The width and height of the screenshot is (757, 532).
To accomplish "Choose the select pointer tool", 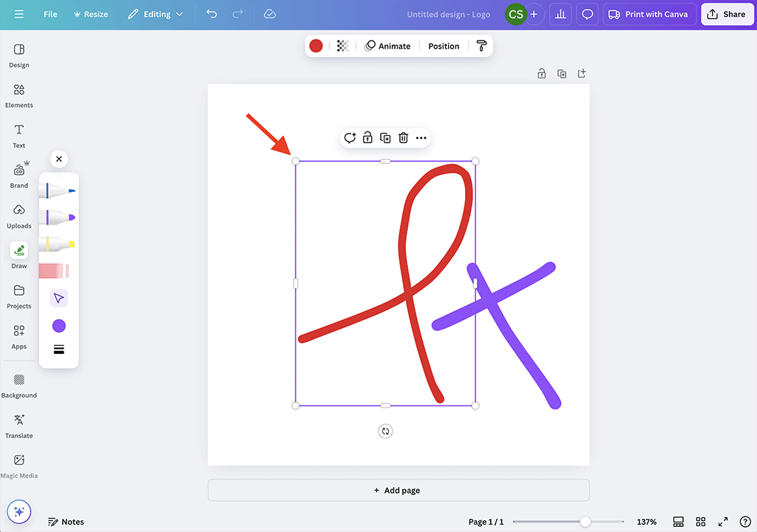I will coord(59,299).
